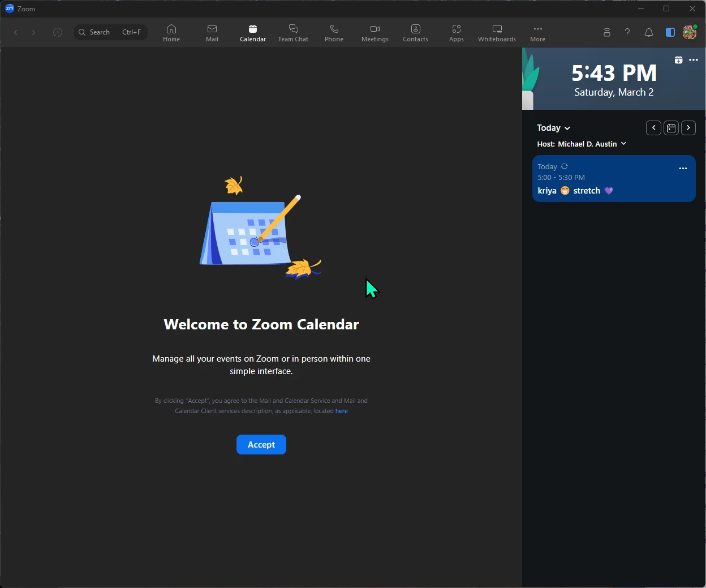Click the '5:00 - 5:30 PM' event time
This screenshot has width=706, height=588.
[561, 178]
